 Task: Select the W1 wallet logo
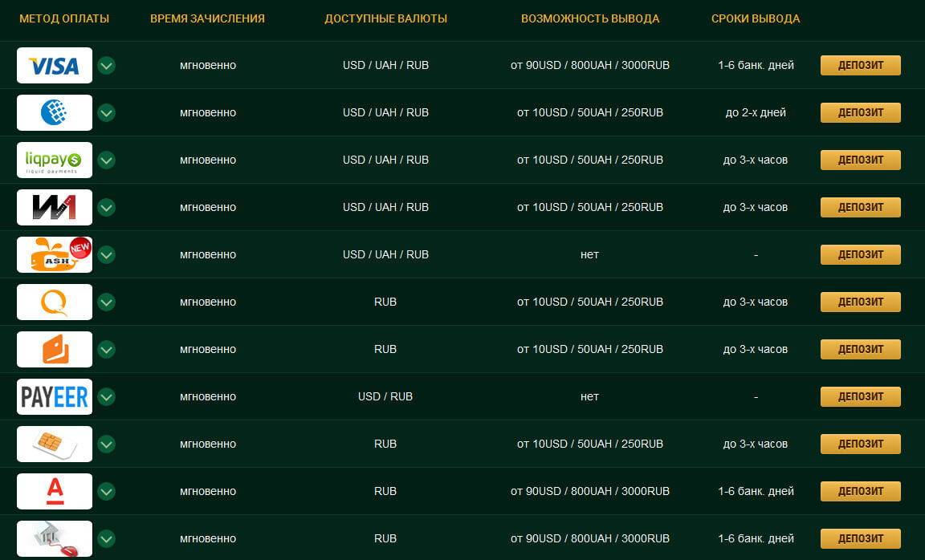point(55,208)
